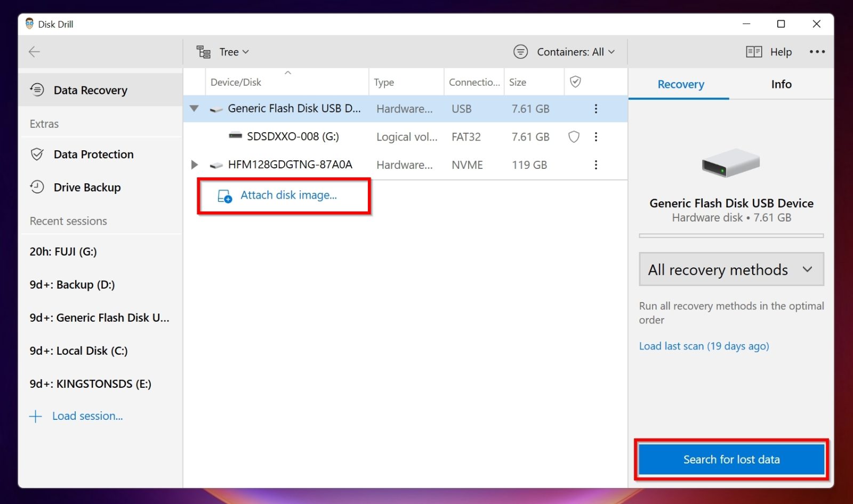Open kebab menu on Generic Flash Disk row
Image resolution: width=853 pixels, height=504 pixels.
point(596,109)
